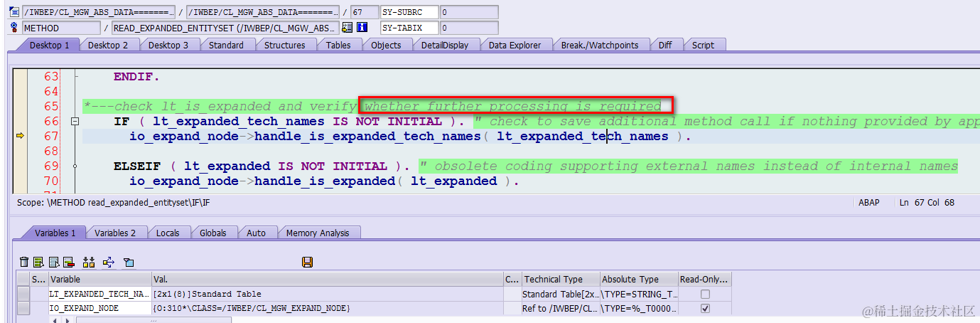
Task: Collapse the IF block at line 66
Action: (x=75, y=122)
